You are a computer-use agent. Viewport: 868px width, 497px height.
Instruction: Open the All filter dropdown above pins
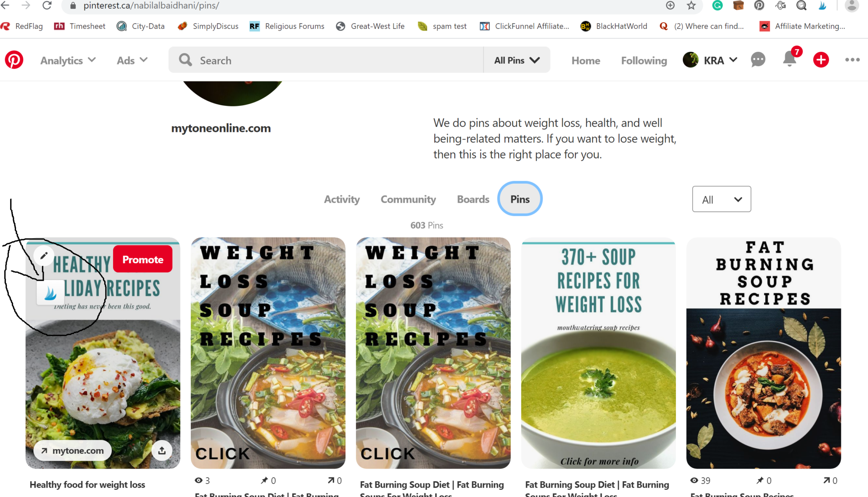(721, 199)
